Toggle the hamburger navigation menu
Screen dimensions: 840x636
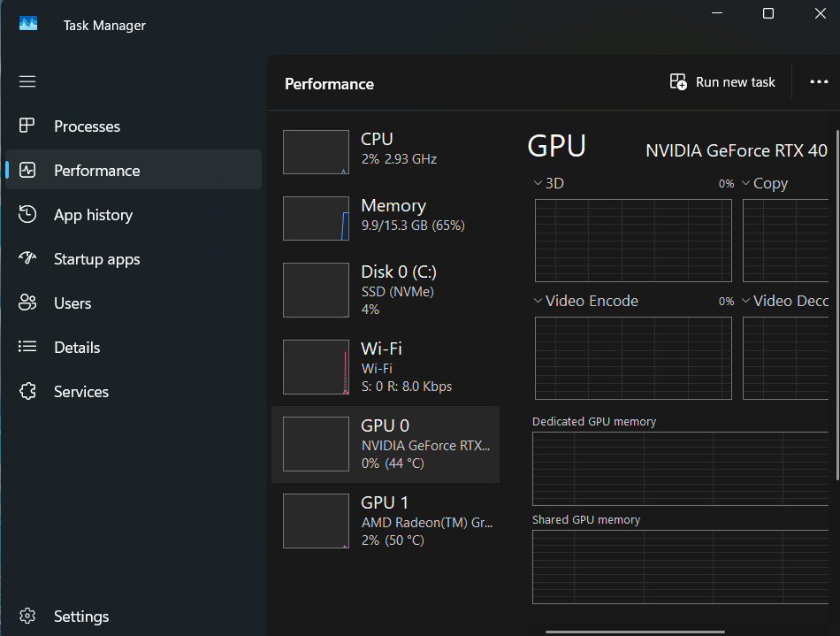(27, 81)
